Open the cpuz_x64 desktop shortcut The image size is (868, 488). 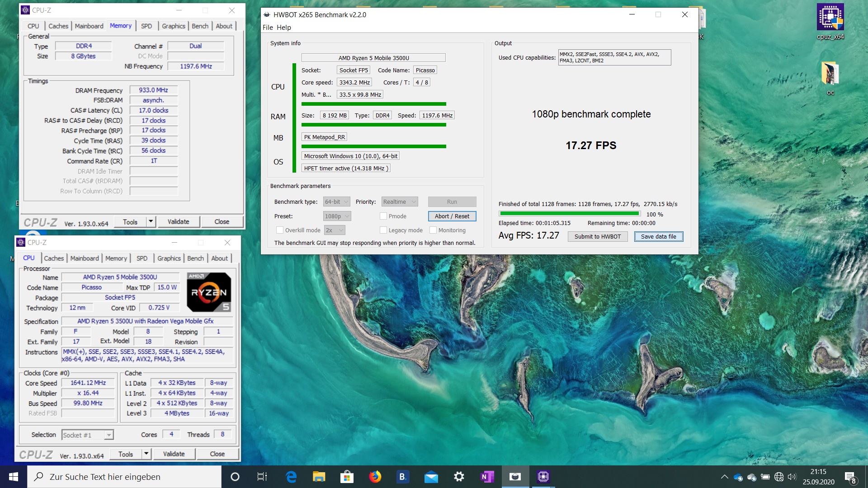pyautogui.click(x=830, y=21)
